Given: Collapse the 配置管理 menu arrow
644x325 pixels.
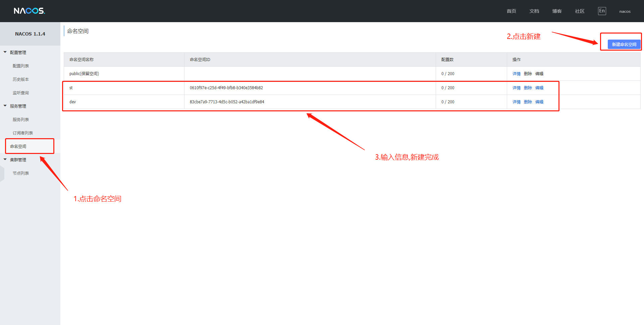Looking at the screenshot, I should click(5, 52).
